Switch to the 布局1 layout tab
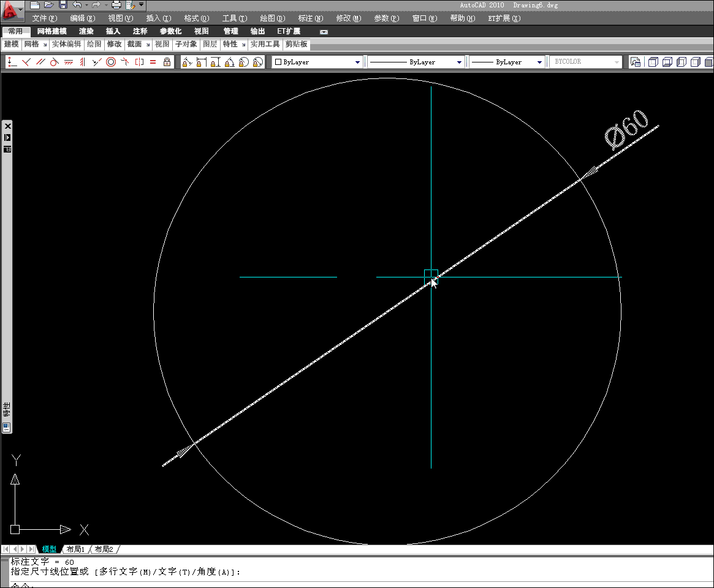Screen dimensions: 714x588 coord(75,549)
